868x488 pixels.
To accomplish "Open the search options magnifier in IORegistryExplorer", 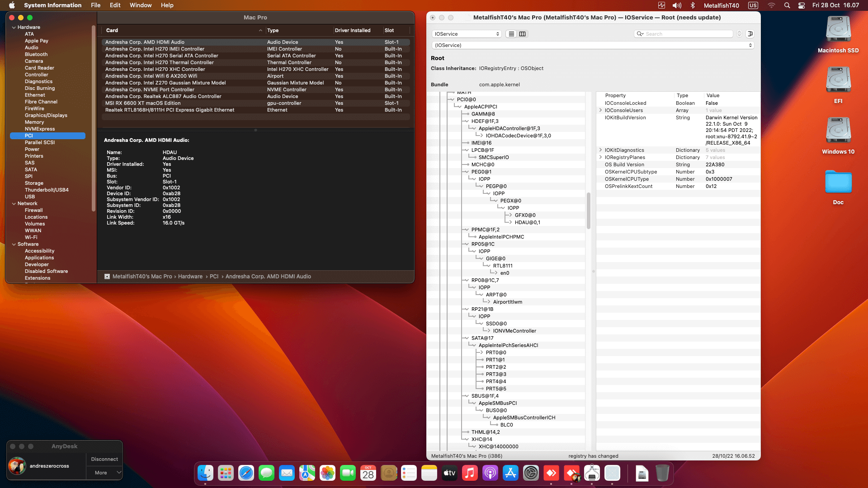I will pos(639,34).
